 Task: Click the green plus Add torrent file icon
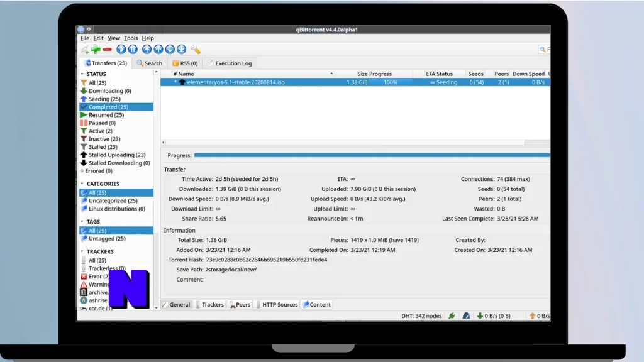(x=96, y=49)
